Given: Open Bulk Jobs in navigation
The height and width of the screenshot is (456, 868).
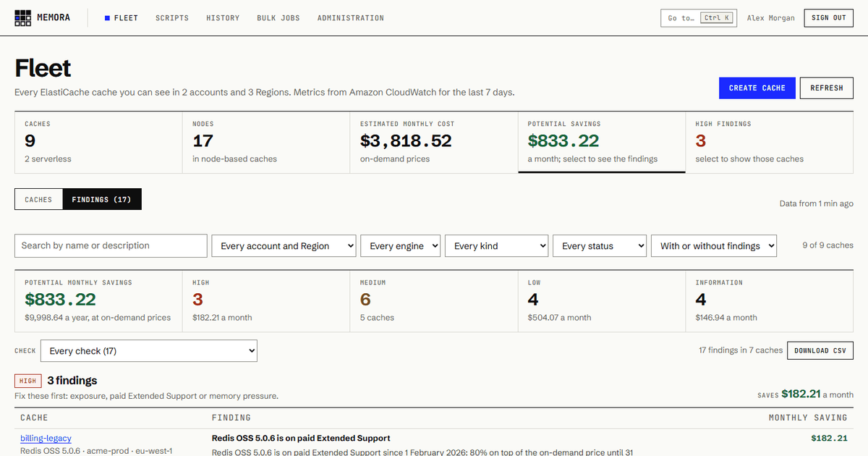Looking at the screenshot, I should [x=278, y=18].
